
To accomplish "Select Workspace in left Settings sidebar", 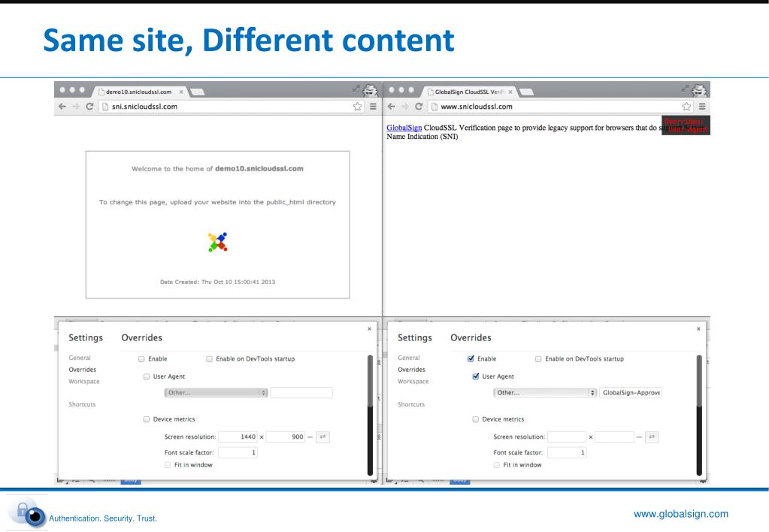I will 84,382.
